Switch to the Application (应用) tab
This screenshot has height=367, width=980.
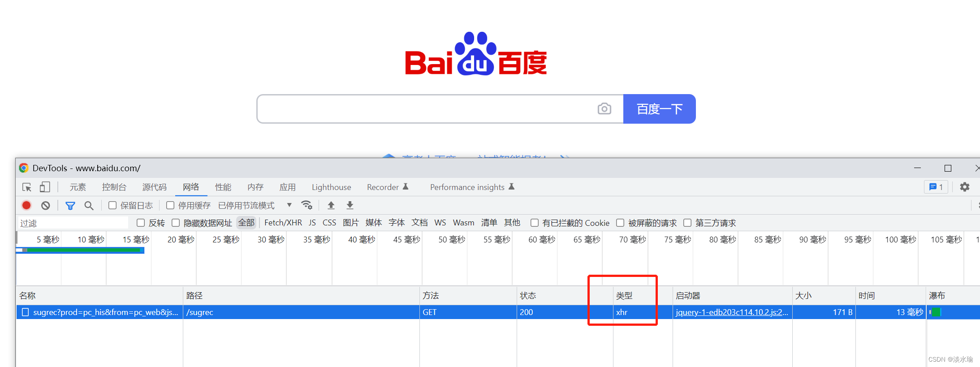click(288, 187)
